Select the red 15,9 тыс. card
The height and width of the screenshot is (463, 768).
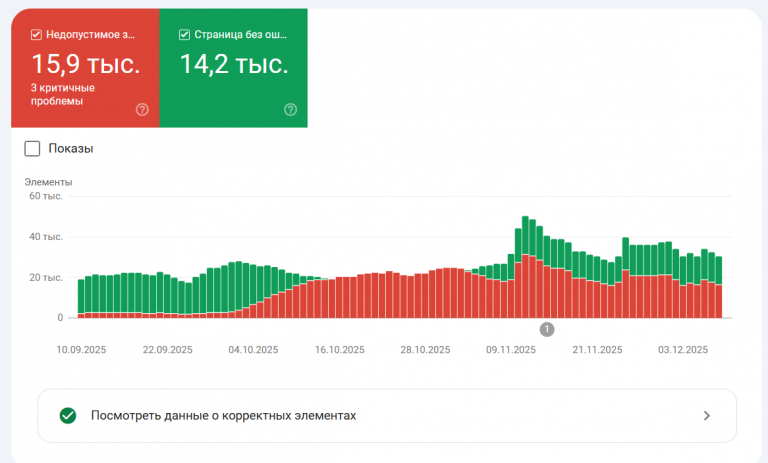(85, 68)
